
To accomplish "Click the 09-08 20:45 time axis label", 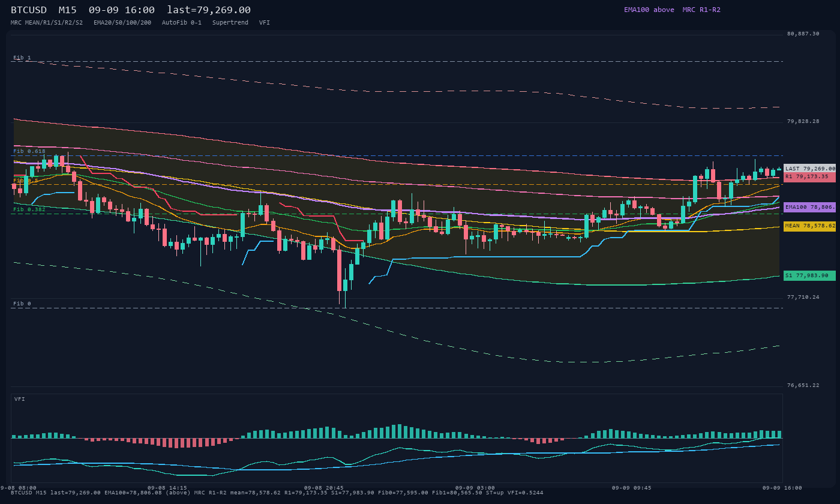I will pyautogui.click(x=324, y=488).
